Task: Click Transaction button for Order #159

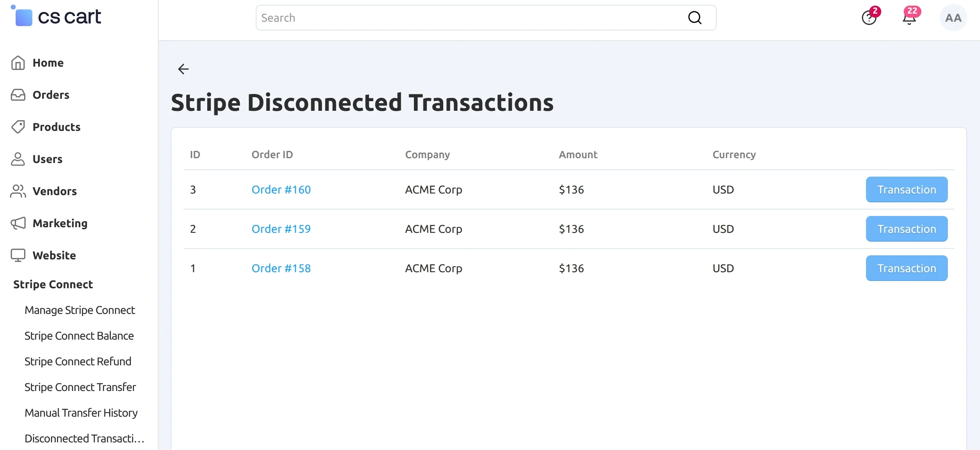Action: pyautogui.click(x=907, y=229)
